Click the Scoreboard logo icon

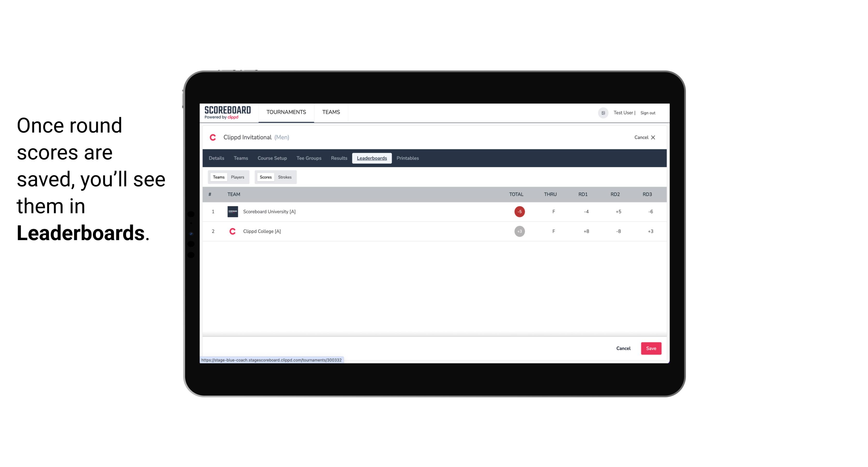click(x=227, y=113)
